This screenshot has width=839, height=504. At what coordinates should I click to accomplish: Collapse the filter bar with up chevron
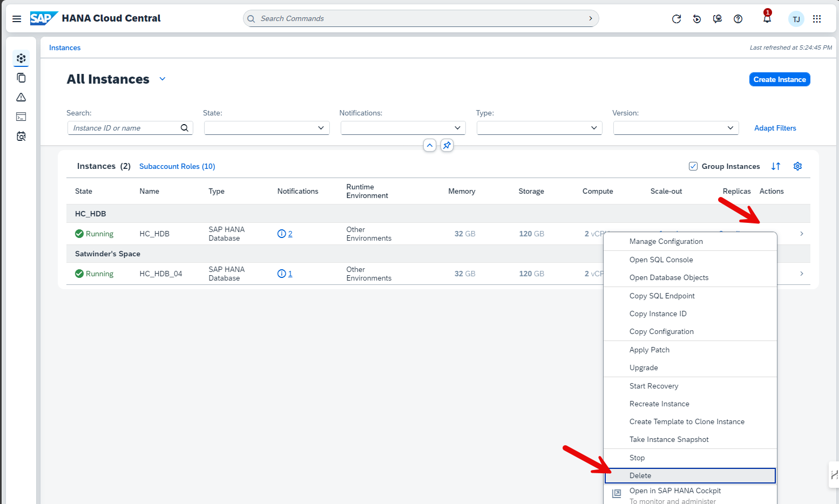click(x=430, y=145)
